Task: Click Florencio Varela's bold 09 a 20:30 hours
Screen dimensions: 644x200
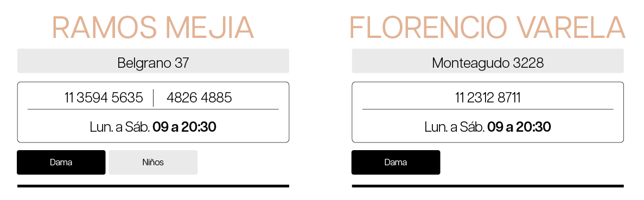Action: point(519,127)
